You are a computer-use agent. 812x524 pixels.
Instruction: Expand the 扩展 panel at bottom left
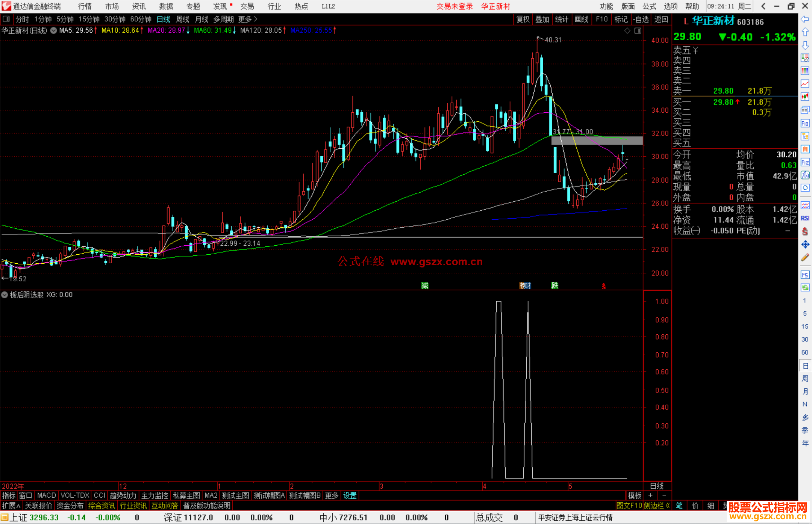coord(11,506)
